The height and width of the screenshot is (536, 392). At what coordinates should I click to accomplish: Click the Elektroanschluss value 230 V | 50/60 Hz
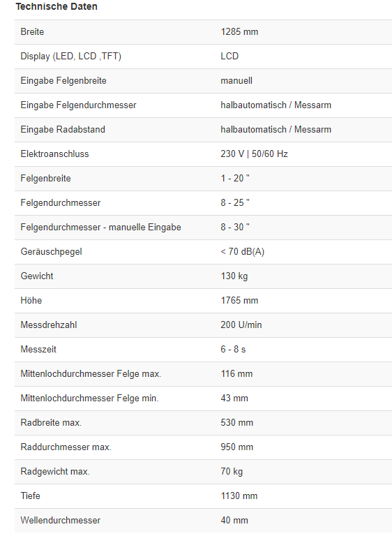(254, 154)
